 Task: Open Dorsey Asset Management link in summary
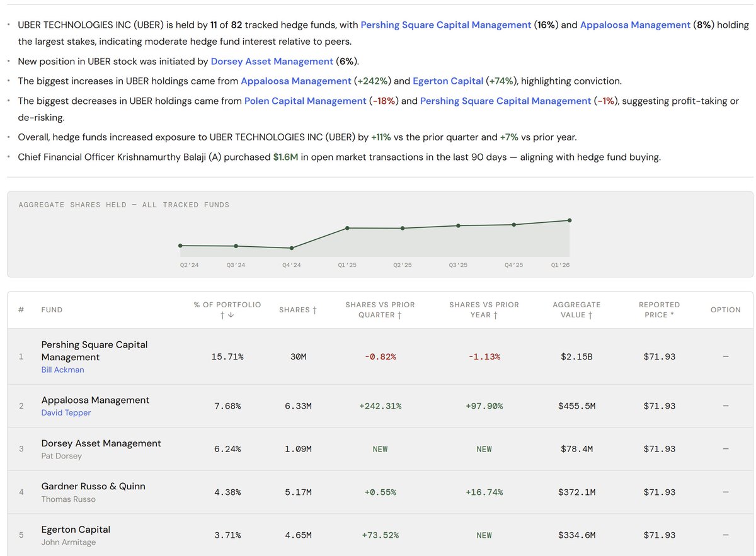click(272, 62)
